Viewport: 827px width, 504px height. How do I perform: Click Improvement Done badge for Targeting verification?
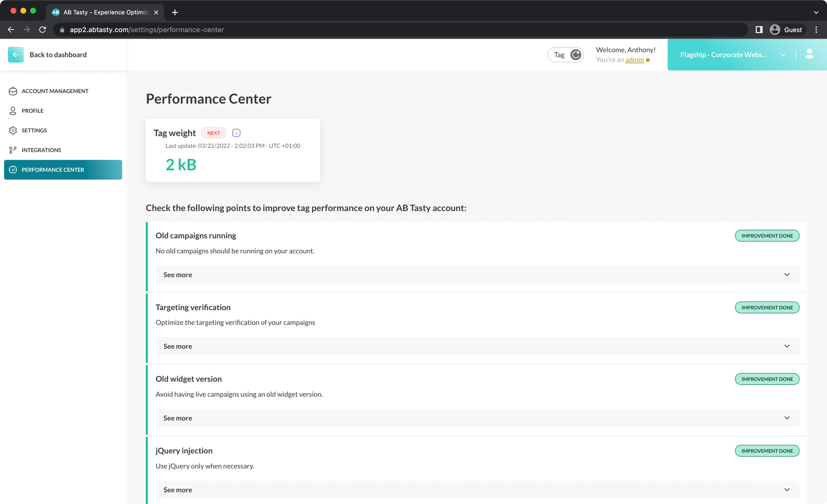767,308
